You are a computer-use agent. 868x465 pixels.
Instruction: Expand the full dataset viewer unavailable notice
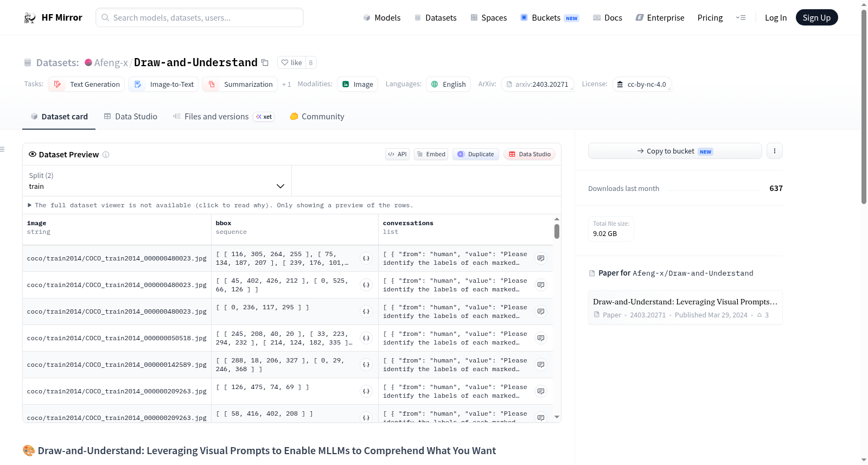221,205
